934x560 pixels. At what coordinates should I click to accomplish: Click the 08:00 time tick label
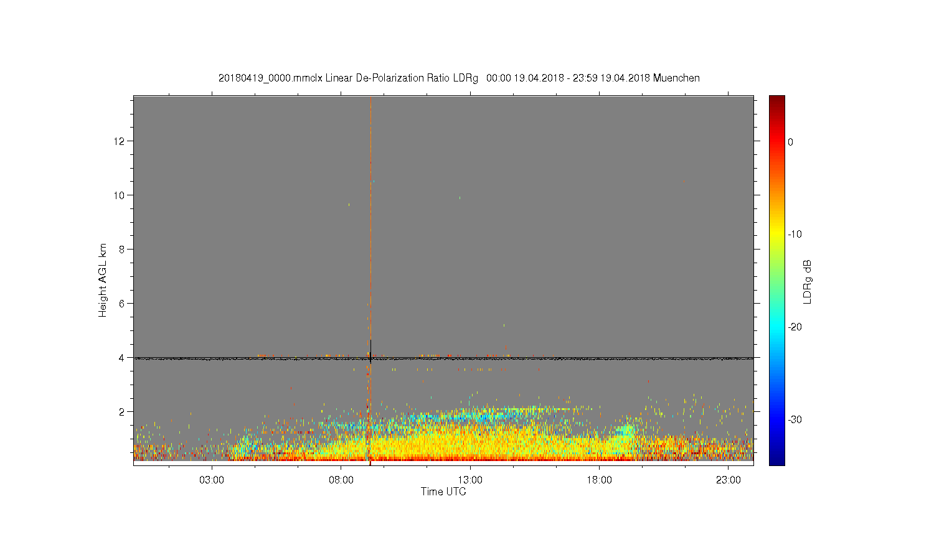click(341, 480)
